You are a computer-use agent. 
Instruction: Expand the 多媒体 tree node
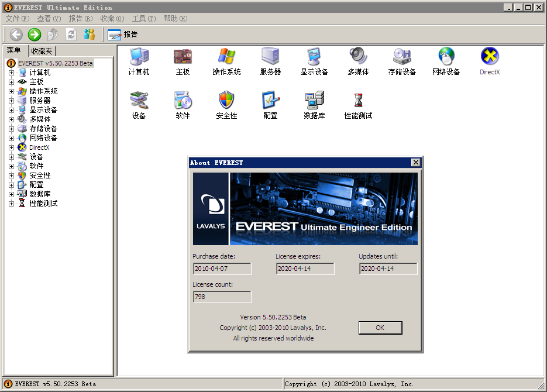click(x=12, y=119)
